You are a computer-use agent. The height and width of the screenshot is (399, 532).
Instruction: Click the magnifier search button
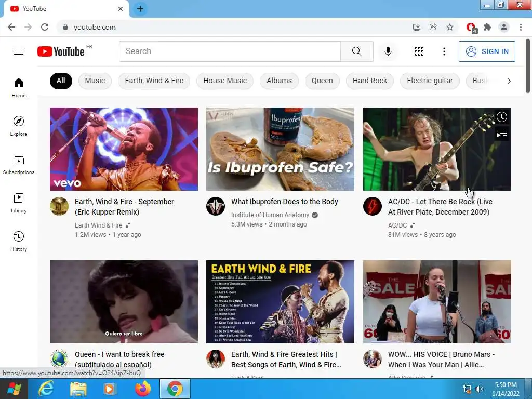pyautogui.click(x=356, y=51)
